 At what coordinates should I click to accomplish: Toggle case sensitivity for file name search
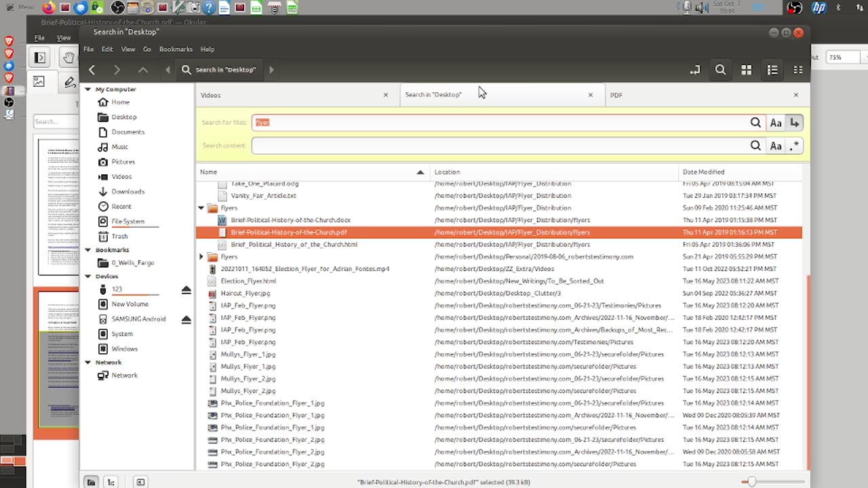click(x=776, y=123)
